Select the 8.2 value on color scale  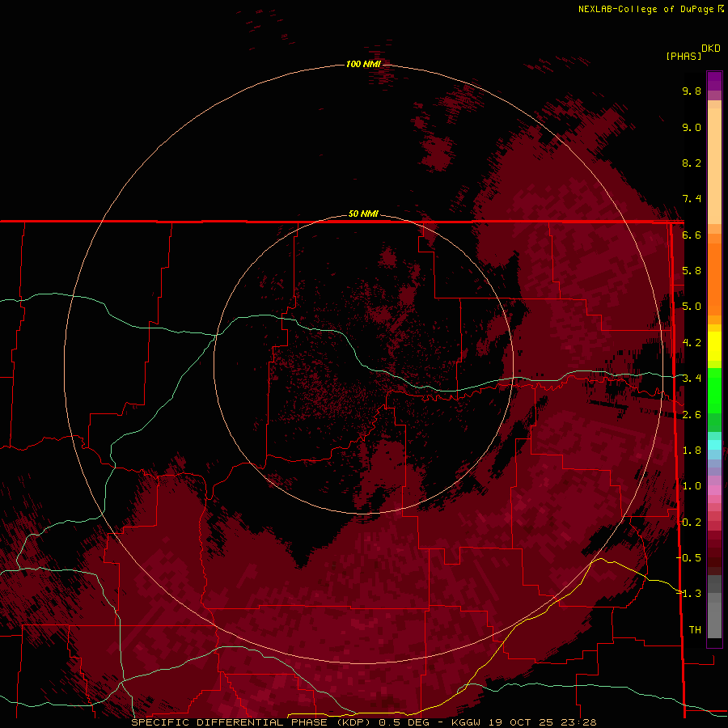[x=692, y=163]
